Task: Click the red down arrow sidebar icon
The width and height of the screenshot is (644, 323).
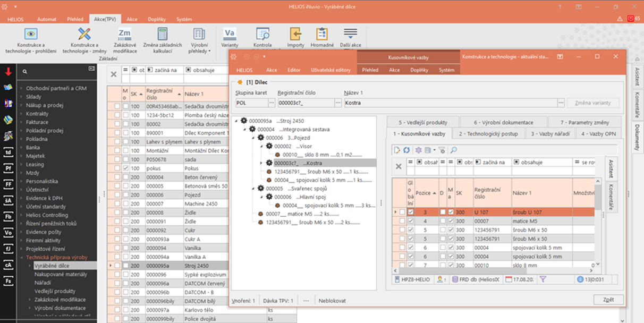Action: 8,72
